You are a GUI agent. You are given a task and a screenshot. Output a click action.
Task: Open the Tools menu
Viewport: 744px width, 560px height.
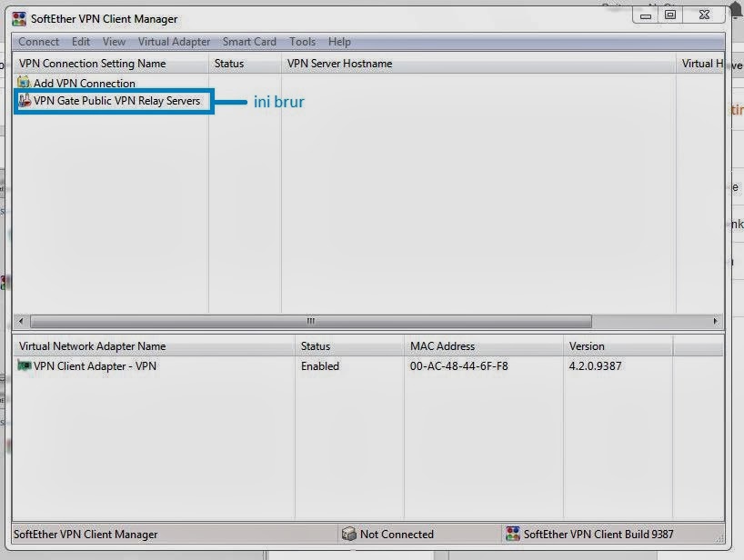[x=302, y=42]
